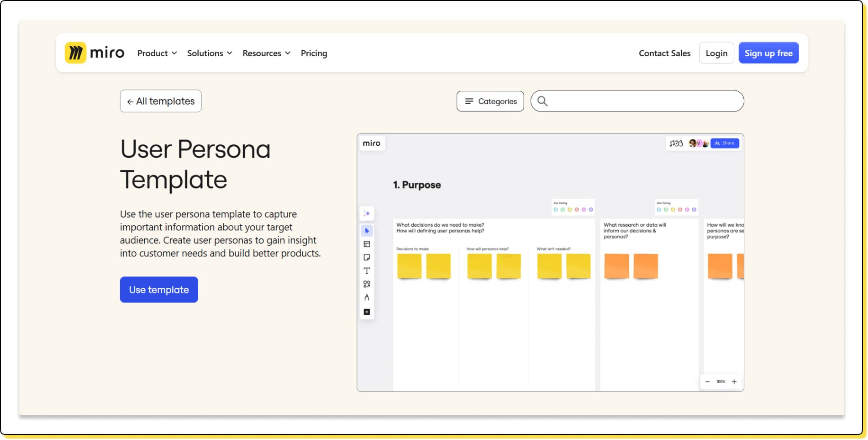Click the 'What isn't needed?' label

(553, 249)
